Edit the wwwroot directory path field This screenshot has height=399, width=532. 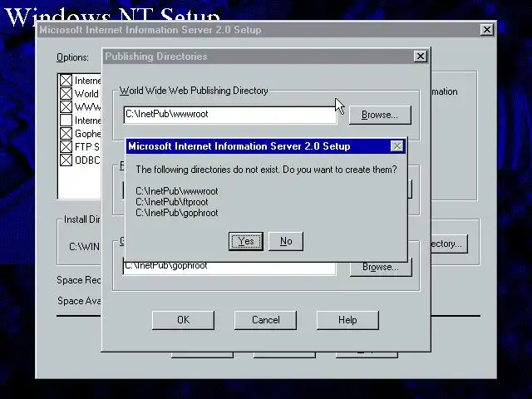click(230, 115)
